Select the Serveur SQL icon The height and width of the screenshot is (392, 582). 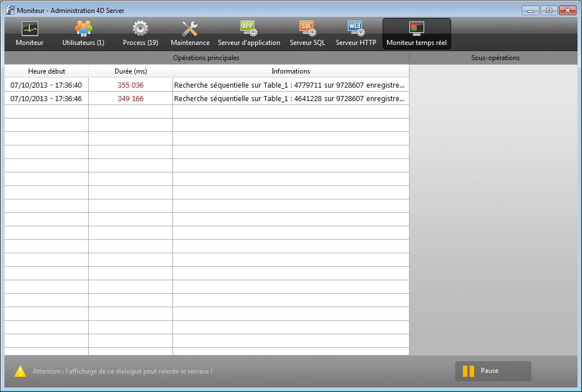(307, 29)
